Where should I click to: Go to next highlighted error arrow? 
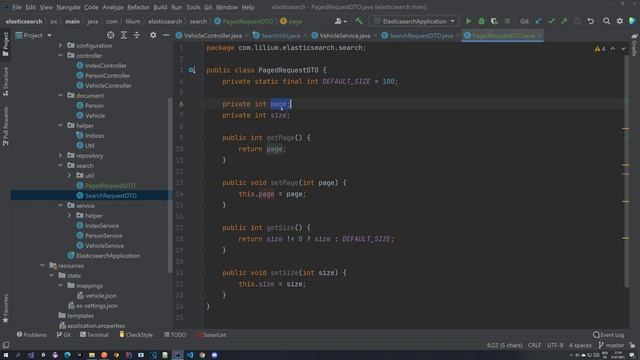623,49
